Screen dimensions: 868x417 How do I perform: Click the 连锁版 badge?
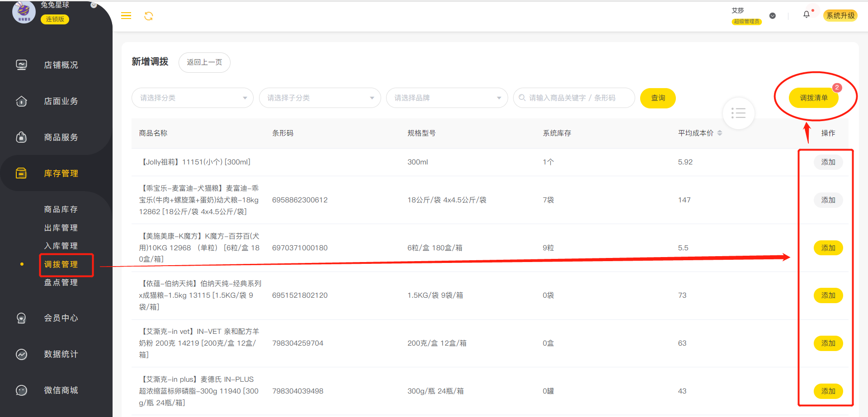(x=55, y=19)
